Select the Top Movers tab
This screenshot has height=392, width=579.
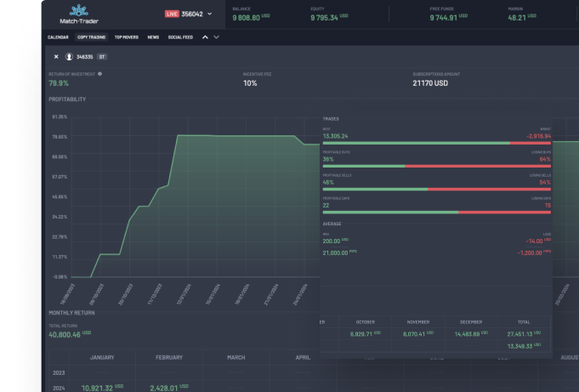pos(127,37)
